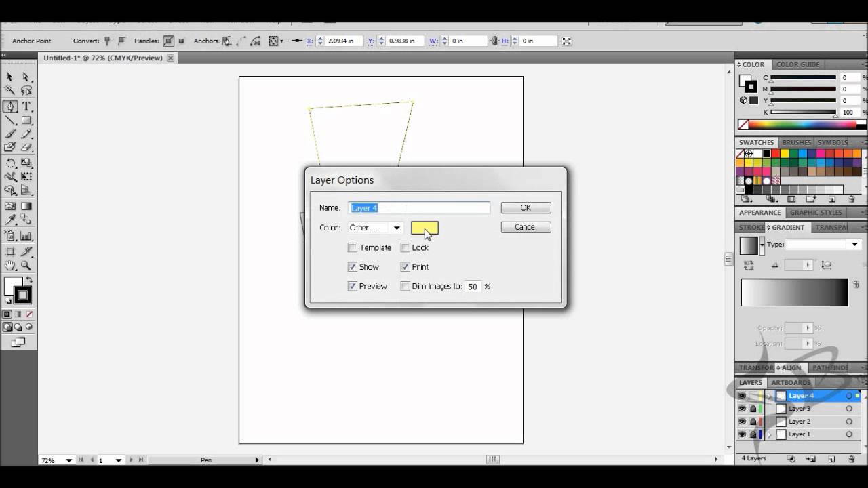
Task: Swap fill and stroke arrows icon
Action: pos(29,280)
